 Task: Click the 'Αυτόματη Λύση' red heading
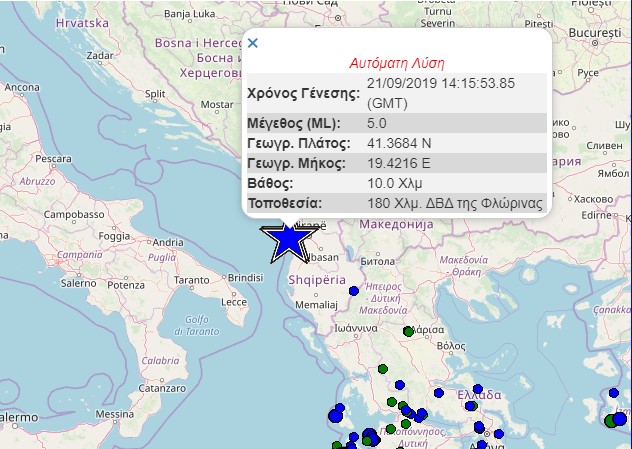pyautogui.click(x=397, y=63)
